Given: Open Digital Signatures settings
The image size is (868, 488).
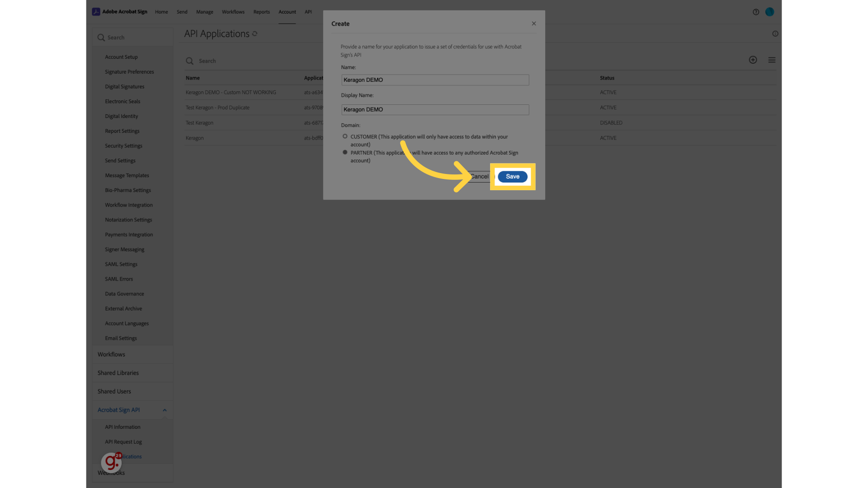Looking at the screenshot, I should [x=125, y=87].
